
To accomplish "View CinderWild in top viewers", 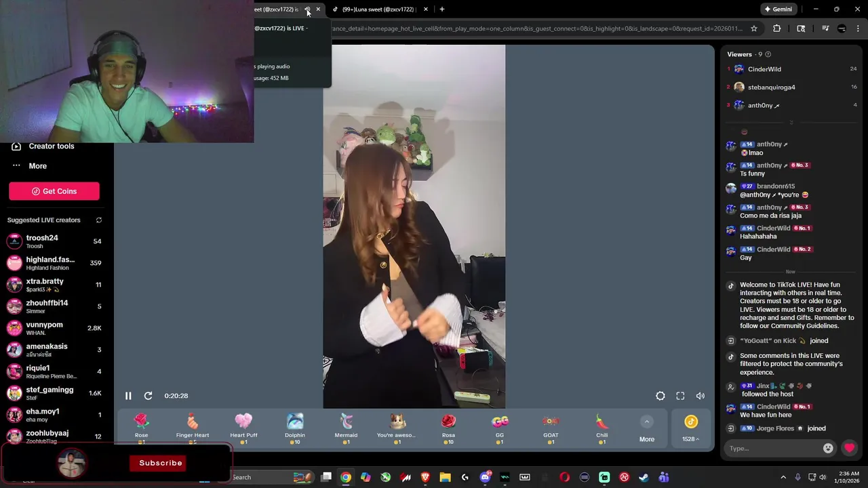I will [x=792, y=69].
